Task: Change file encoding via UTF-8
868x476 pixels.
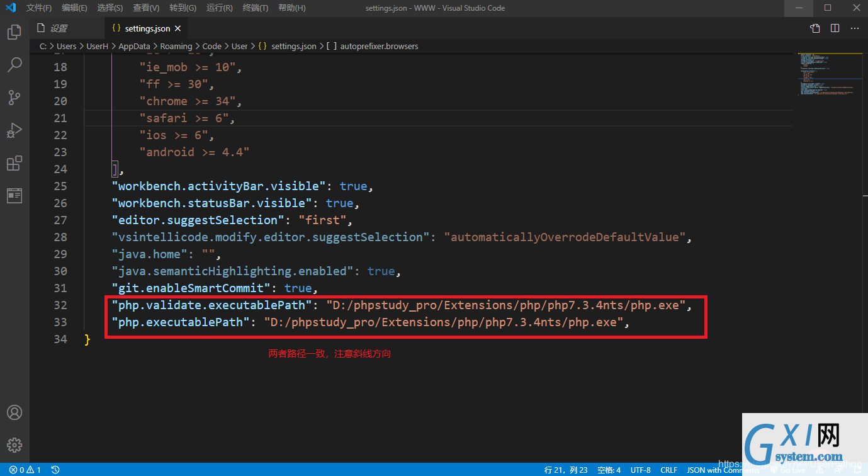Action: [x=640, y=470]
